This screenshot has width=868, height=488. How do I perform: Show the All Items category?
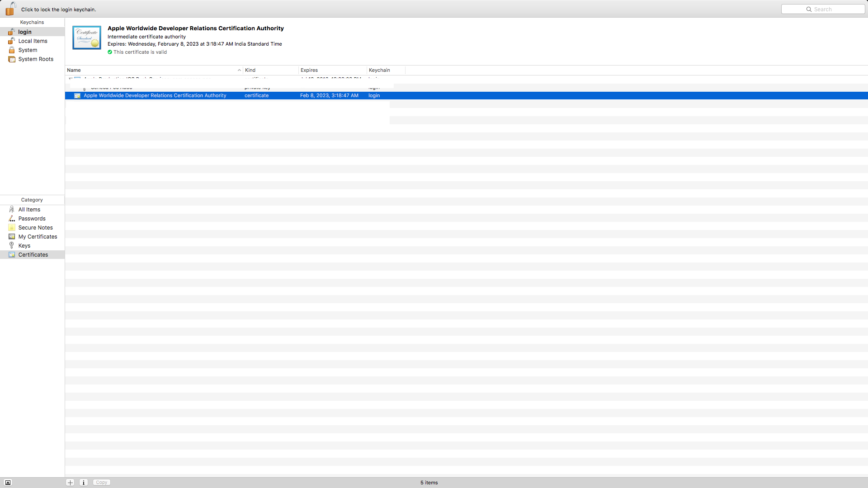(29, 210)
